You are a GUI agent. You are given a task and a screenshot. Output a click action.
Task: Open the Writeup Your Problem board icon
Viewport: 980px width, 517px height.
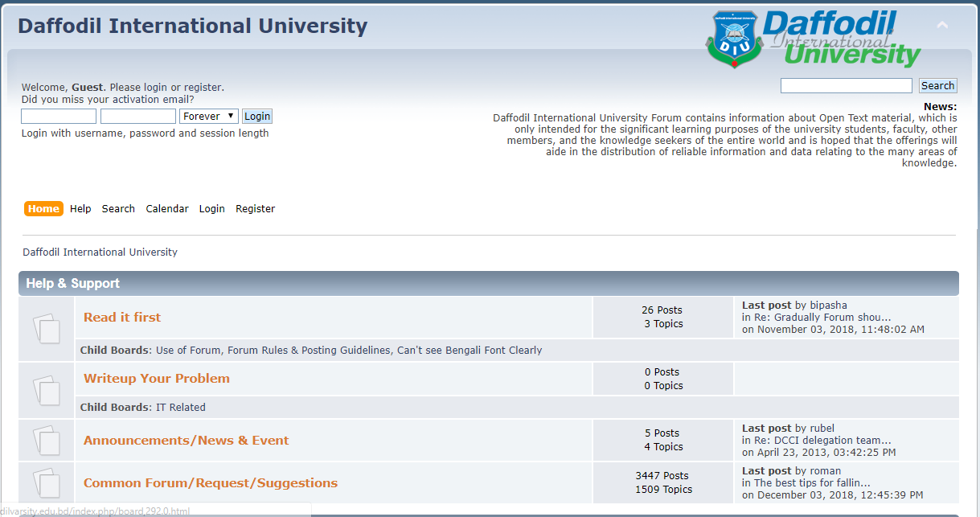(47, 390)
